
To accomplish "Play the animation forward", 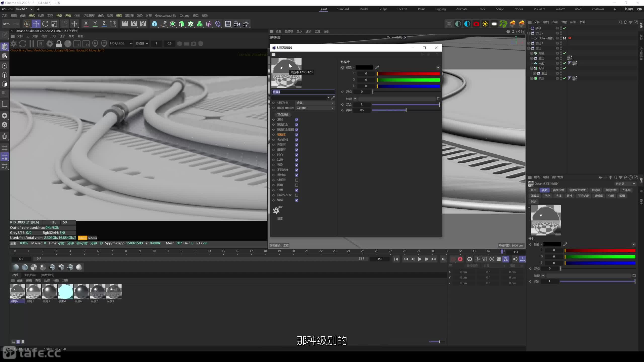I will click(420, 259).
